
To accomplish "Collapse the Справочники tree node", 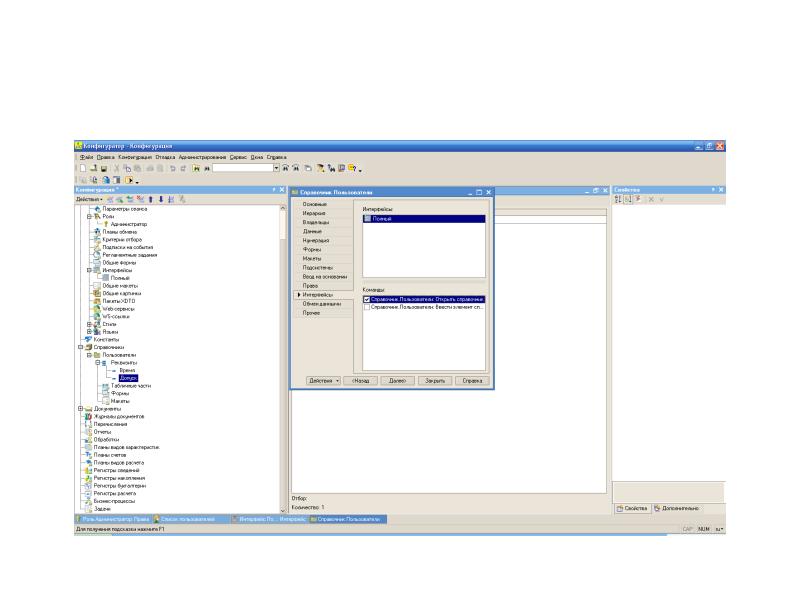I will (x=80, y=347).
